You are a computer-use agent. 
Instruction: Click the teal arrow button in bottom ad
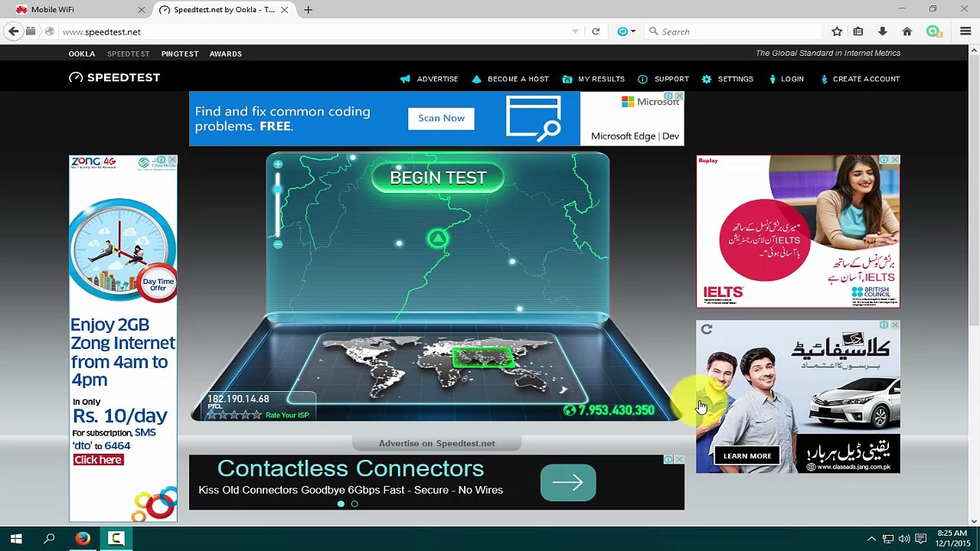568,482
